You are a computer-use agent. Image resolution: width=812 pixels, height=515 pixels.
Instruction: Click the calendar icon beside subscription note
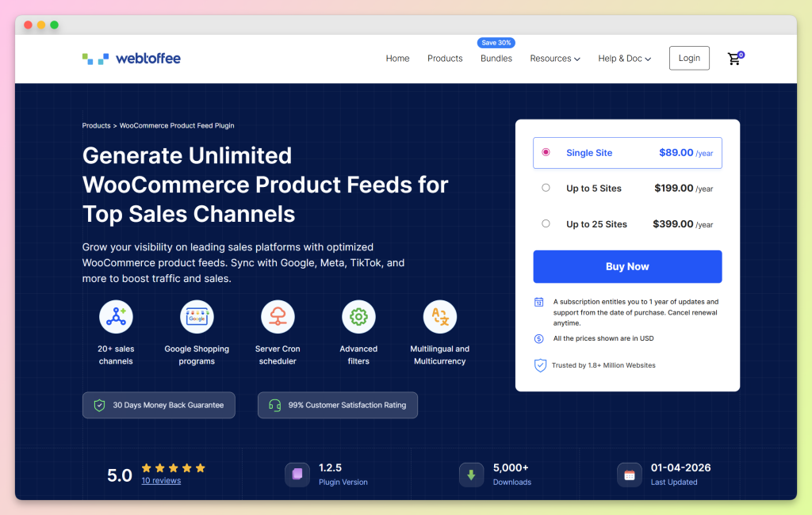pyautogui.click(x=538, y=302)
